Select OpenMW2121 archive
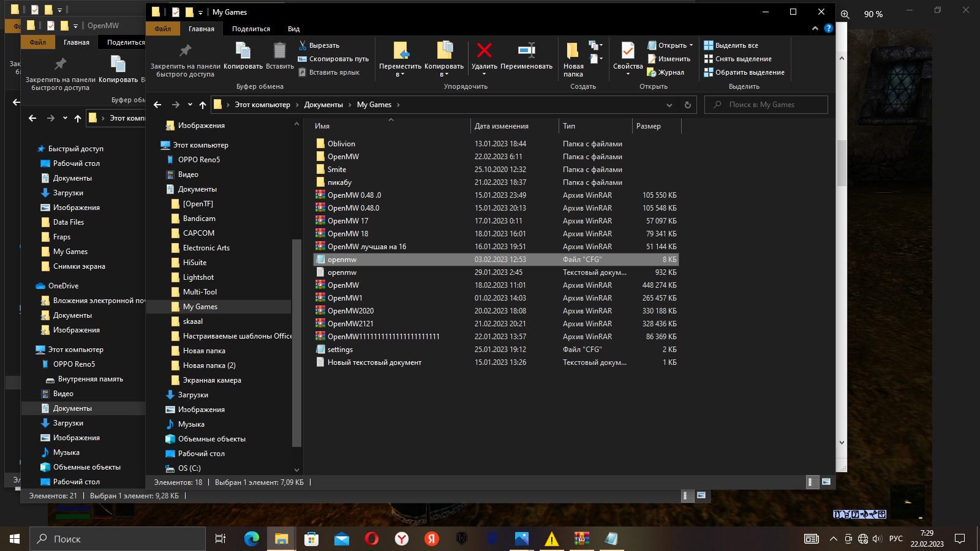Viewport: 980px width, 551px height. tap(350, 324)
